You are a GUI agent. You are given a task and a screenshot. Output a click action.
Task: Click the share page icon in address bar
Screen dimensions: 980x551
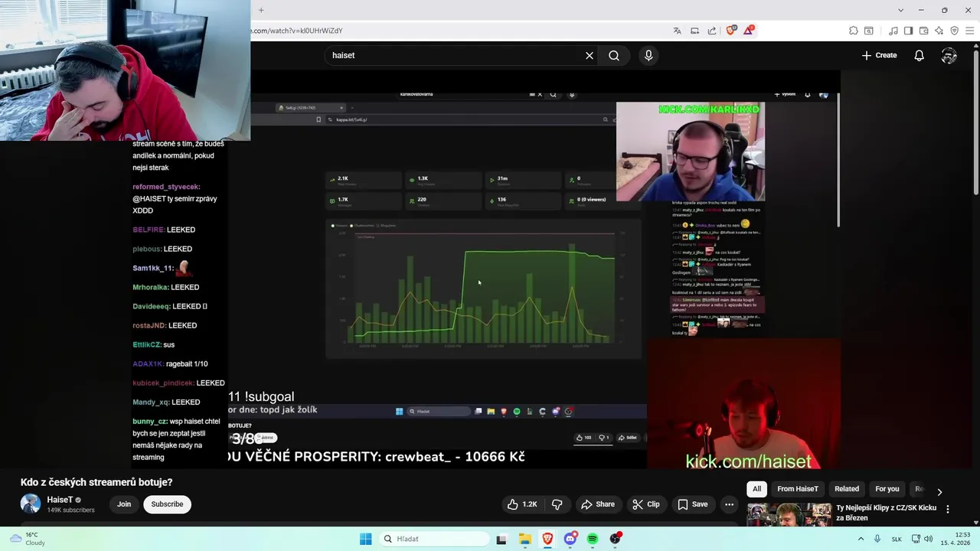(x=712, y=31)
